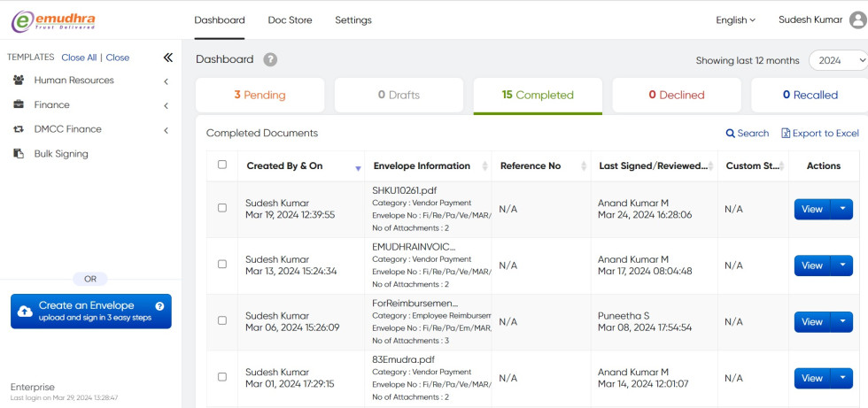Toggle the select-all checkbox in table header
Screen dimensions: 868x408
[222, 165]
